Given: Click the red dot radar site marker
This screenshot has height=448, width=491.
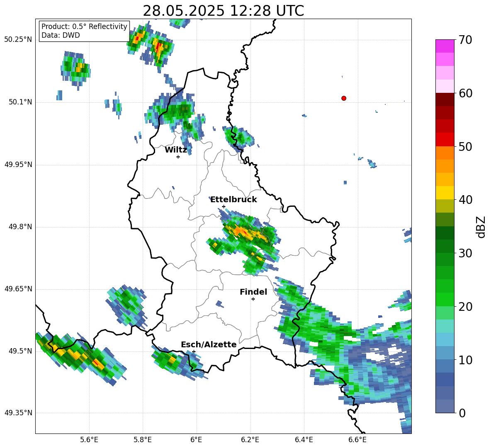Looking at the screenshot, I should (x=343, y=98).
